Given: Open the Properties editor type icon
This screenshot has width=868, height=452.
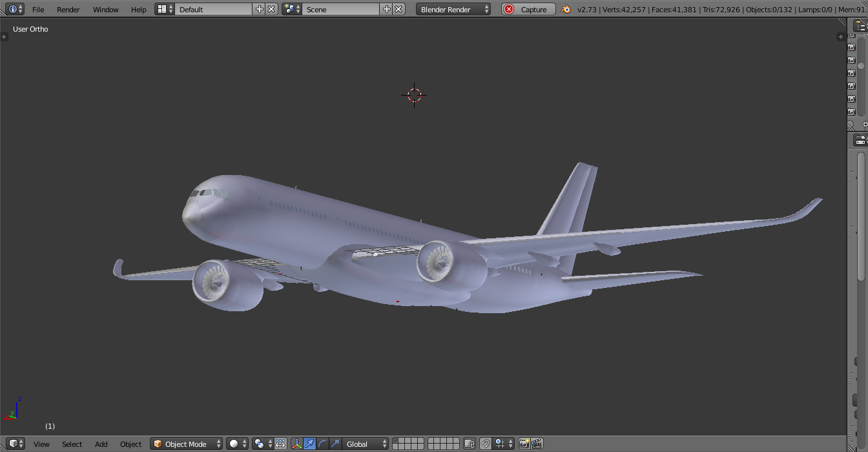Looking at the screenshot, I should 861,140.
